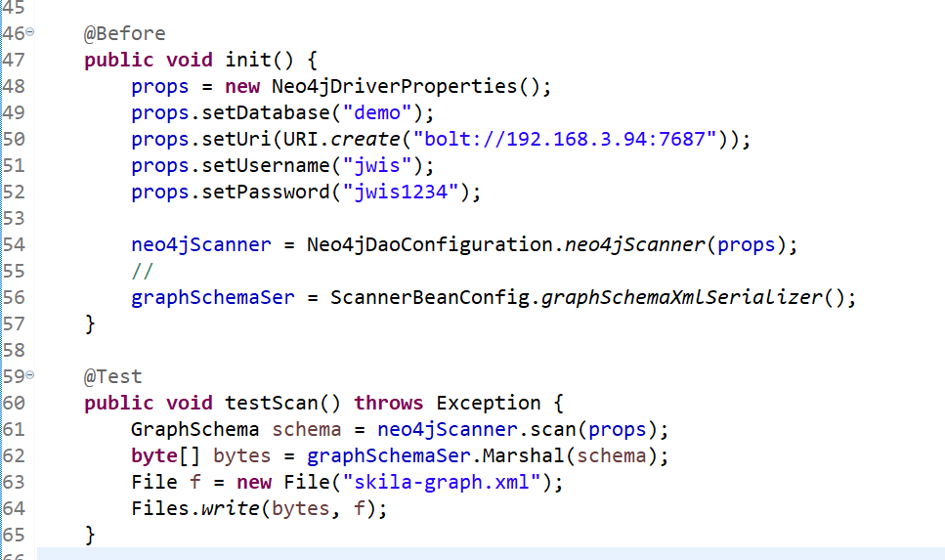The width and height of the screenshot is (945, 560).
Task: Click line number 63 in the gutter
Action: pos(14,482)
